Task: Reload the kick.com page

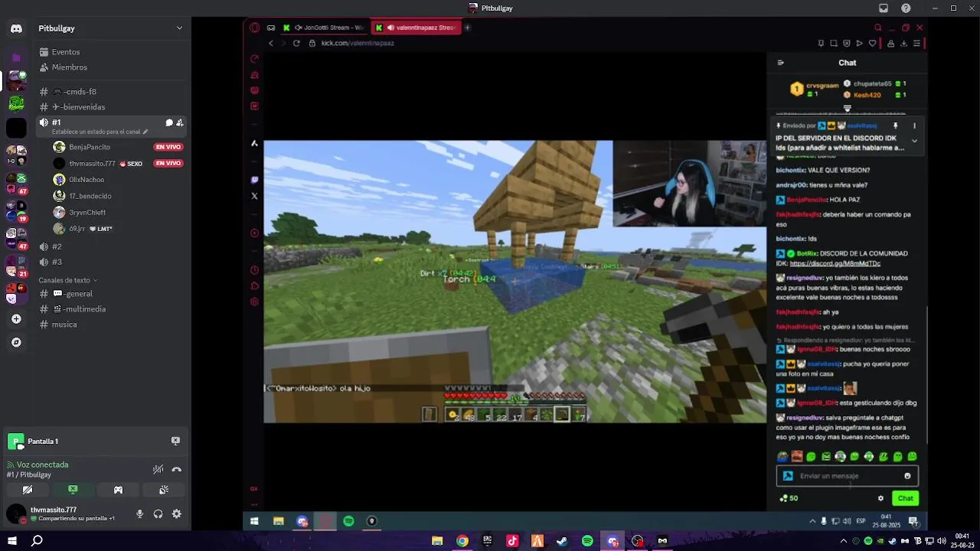Action: point(296,43)
